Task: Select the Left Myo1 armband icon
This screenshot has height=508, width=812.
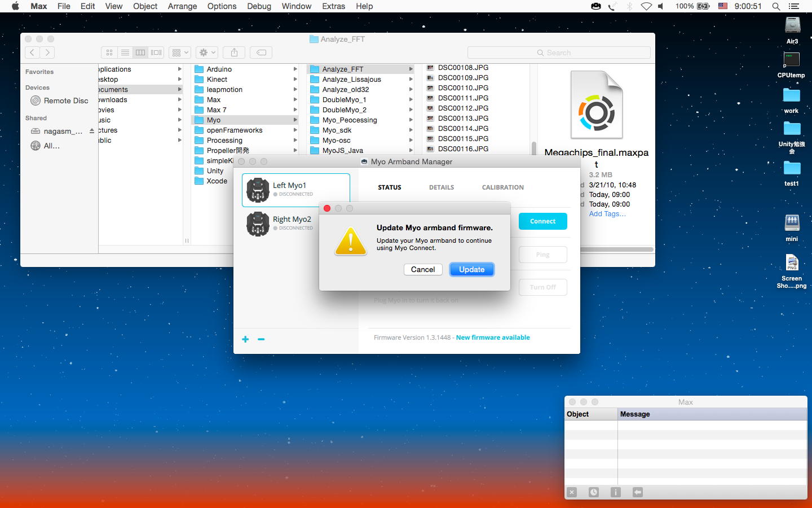Action: point(258,190)
